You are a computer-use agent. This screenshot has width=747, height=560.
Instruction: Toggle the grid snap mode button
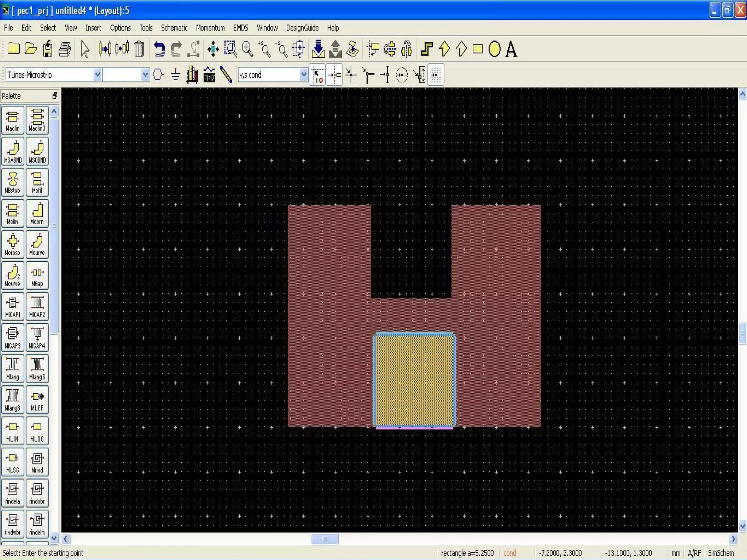436,75
